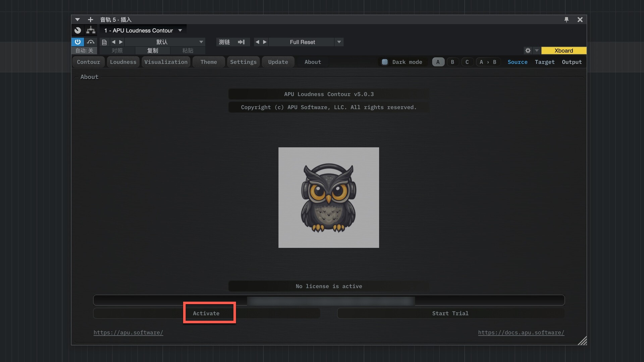The width and height of the screenshot is (644, 362).
Task: Click the sidechain arrow icon
Action: click(x=241, y=42)
